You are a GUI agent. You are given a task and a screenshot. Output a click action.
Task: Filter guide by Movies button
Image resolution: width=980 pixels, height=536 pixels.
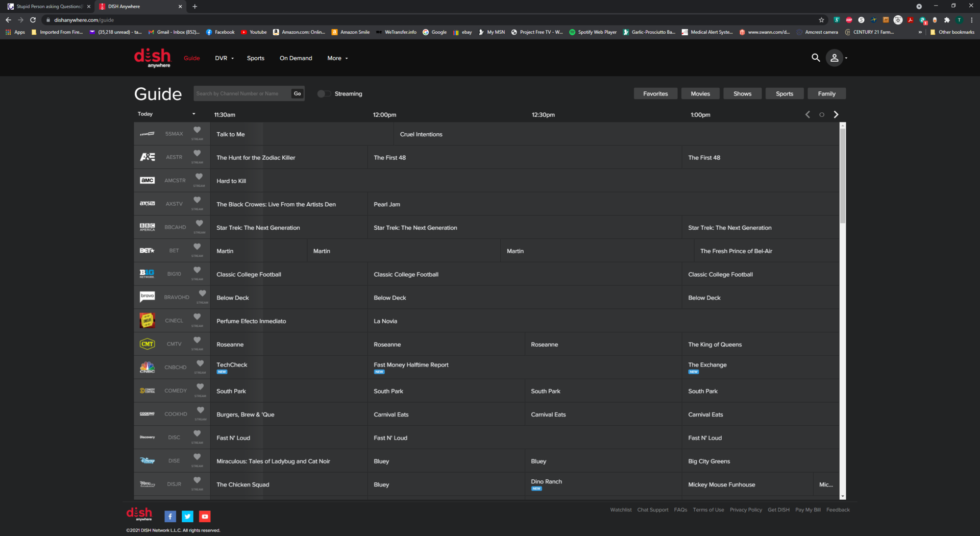(x=700, y=93)
